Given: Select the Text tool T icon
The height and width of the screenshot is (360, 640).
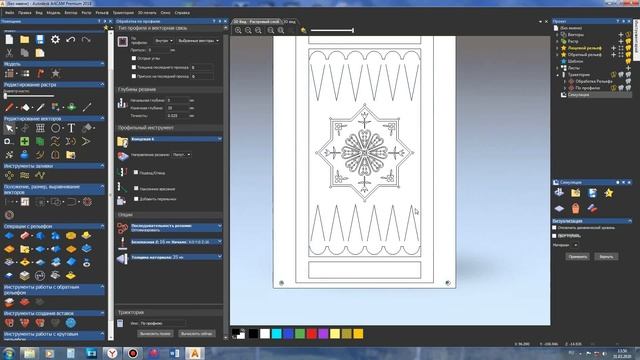Looking at the screenshot, I should point(71,128).
